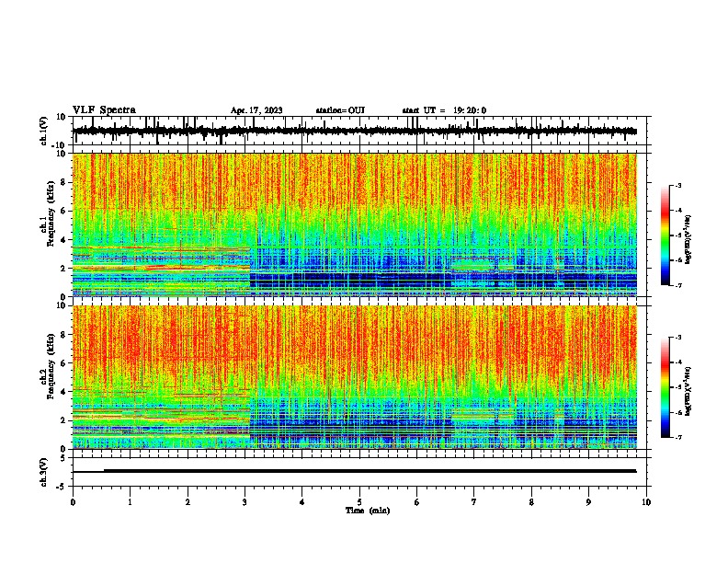This screenshot has width=728, height=563.
Task: Click ch.1 colorbar label "log(PSD)(V²/Hz)"
Action: 688,239
